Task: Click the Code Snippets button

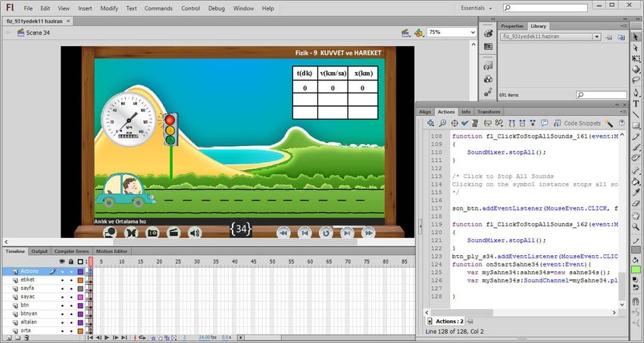Action: pyautogui.click(x=577, y=123)
